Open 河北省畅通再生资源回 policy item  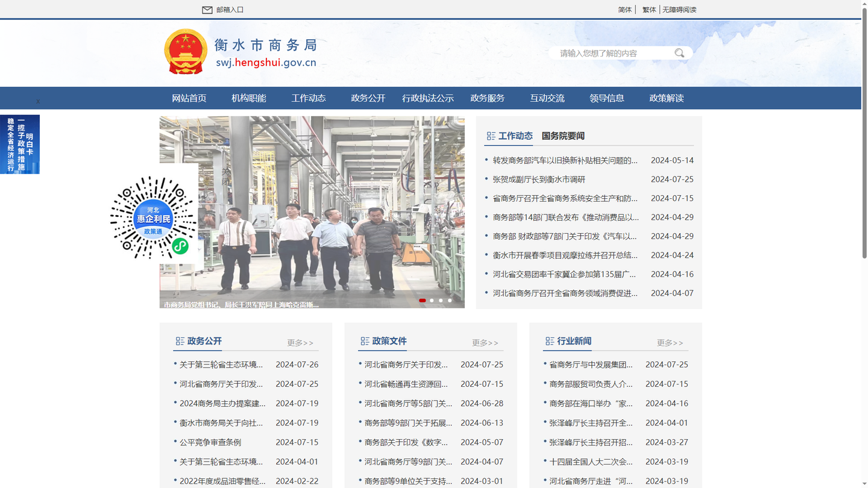pos(406,384)
